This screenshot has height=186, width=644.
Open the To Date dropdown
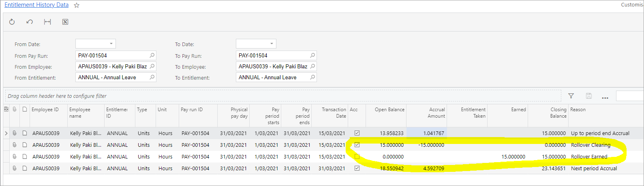272,44
